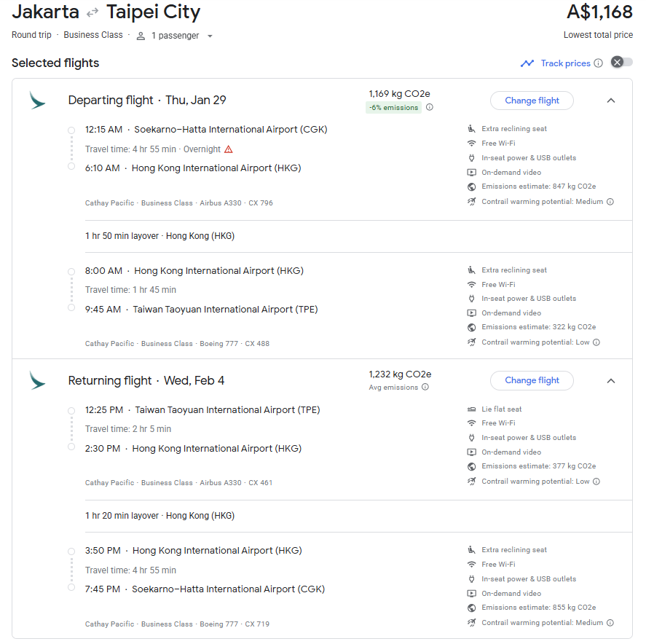Open the Business Class selector
This screenshot has width=646, height=644.
coord(93,35)
